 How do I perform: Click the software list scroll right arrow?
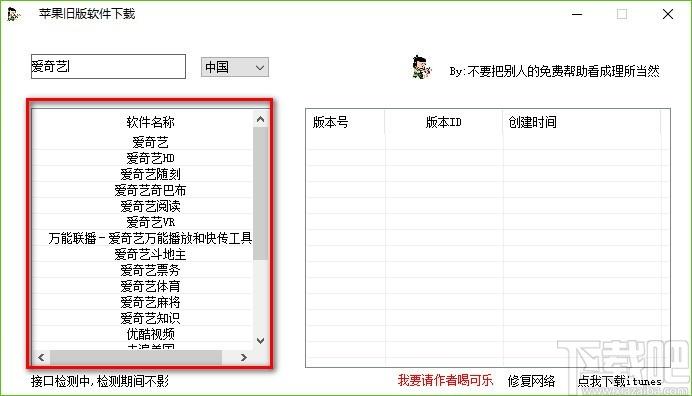coord(244,357)
